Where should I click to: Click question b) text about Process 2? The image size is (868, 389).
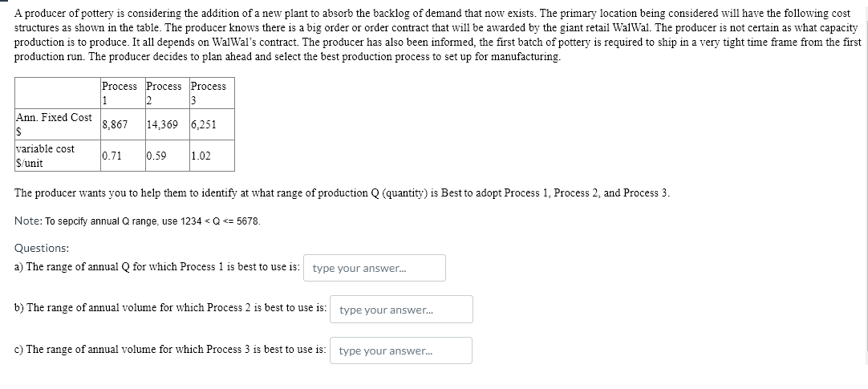(170, 308)
